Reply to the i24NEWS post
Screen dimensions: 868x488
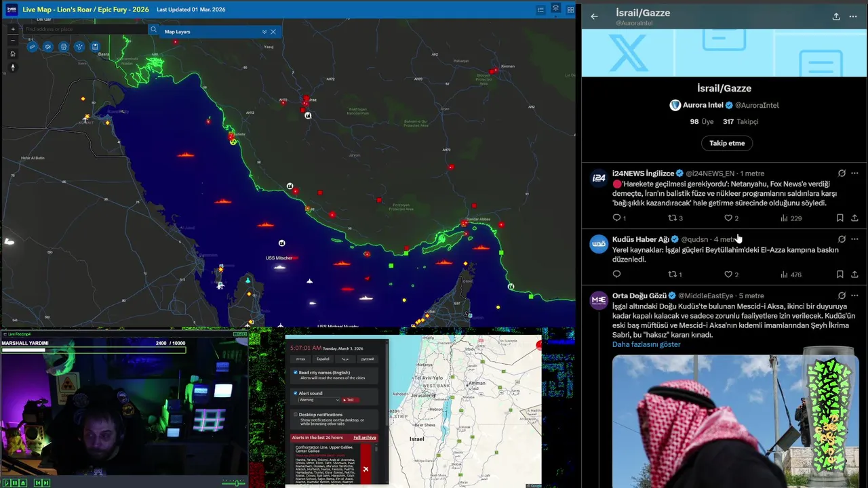(x=616, y=218)
